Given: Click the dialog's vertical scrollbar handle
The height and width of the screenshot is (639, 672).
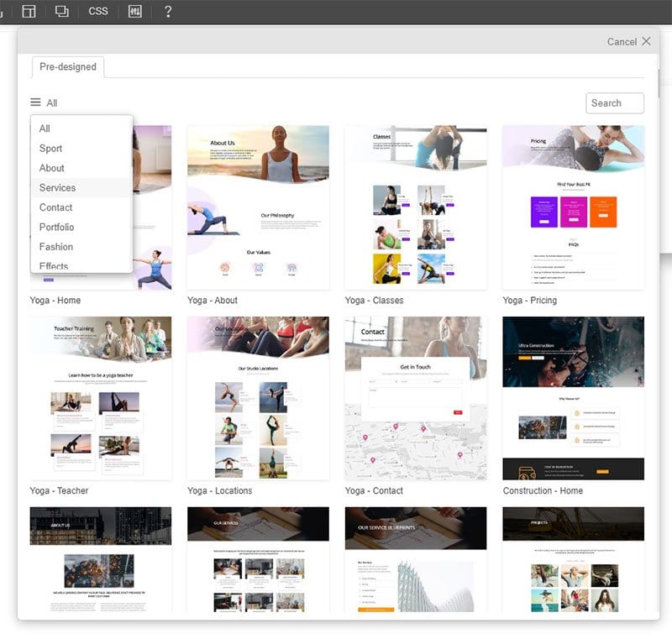Looking at the screenshot, I should pyautogui.click(x=659, y=83).
